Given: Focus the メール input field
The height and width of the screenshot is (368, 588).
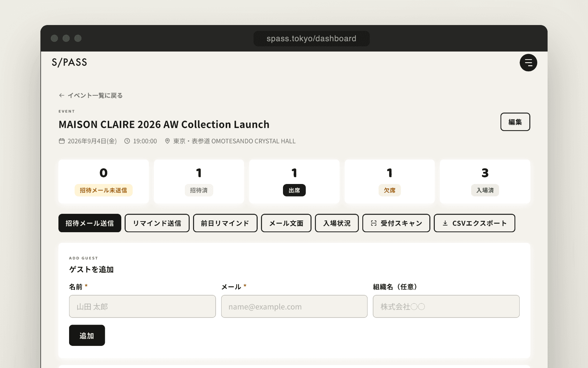Looking at the screenshot, I should (294, 306).
